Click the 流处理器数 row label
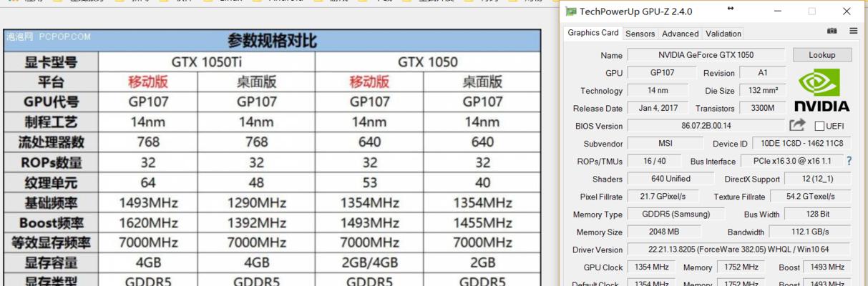The image size is (868, 286). click(51, 142)
